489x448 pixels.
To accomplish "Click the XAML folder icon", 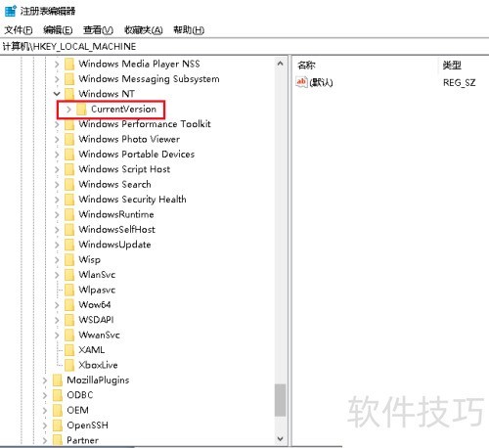I will pos(69,350).
